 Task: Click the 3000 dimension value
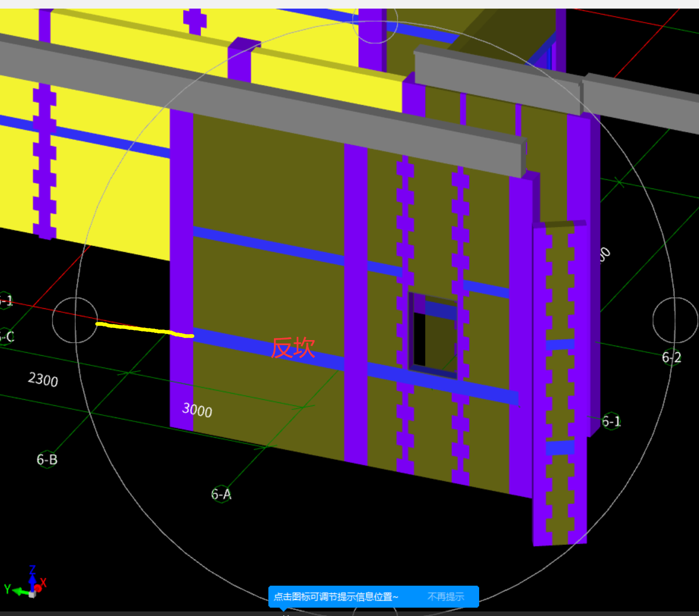tap(197, 409)
